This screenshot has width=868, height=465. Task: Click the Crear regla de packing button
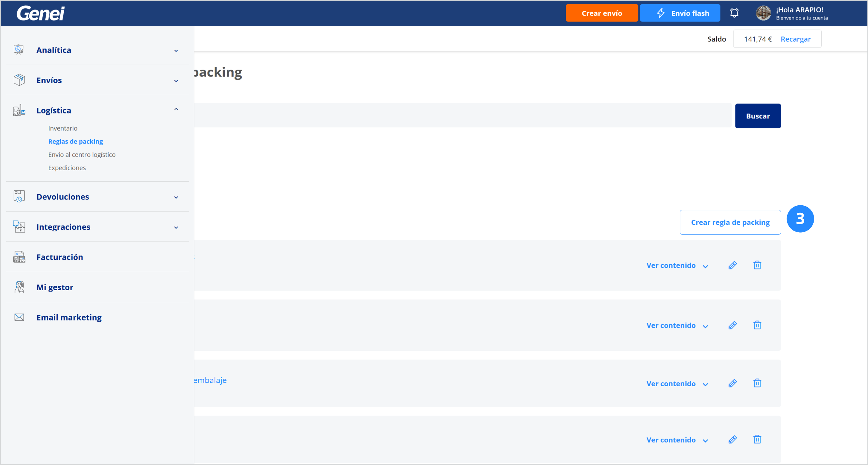coord(730,222)
